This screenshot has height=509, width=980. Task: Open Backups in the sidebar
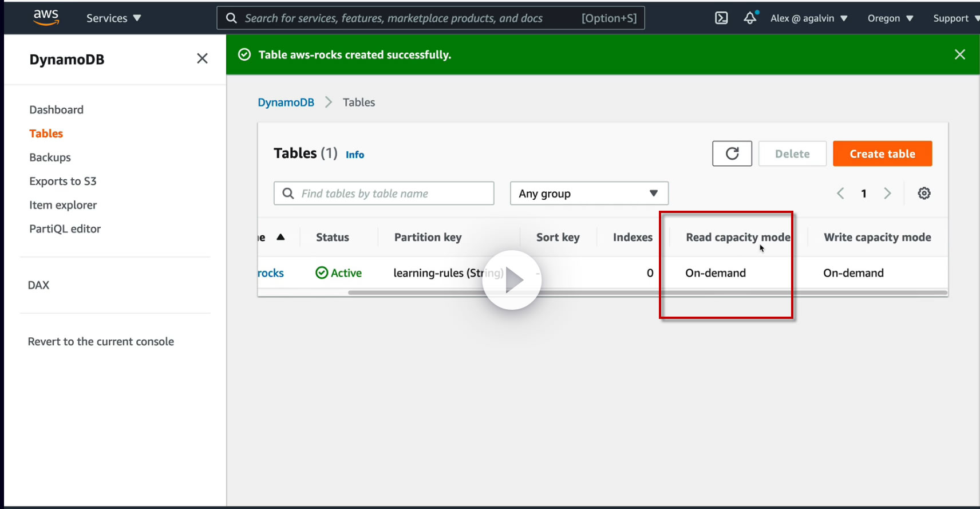[50, 157]
